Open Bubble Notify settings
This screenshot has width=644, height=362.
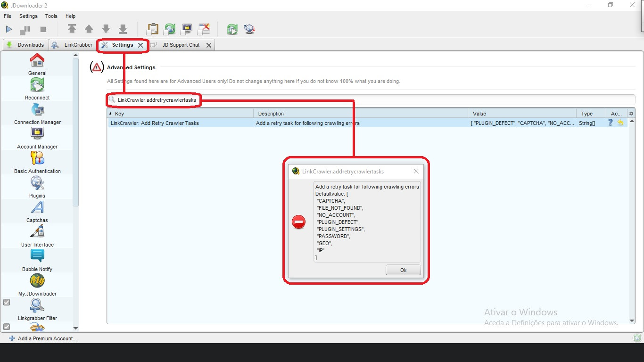click(x=37, y=260)
